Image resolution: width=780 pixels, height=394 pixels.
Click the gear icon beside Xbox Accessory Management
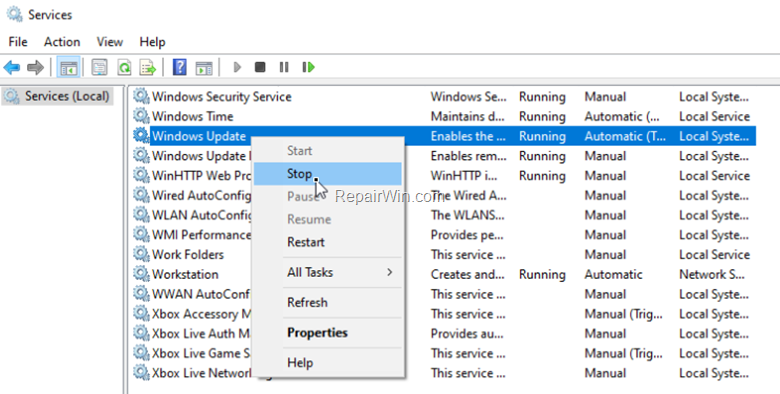point(141,313)
